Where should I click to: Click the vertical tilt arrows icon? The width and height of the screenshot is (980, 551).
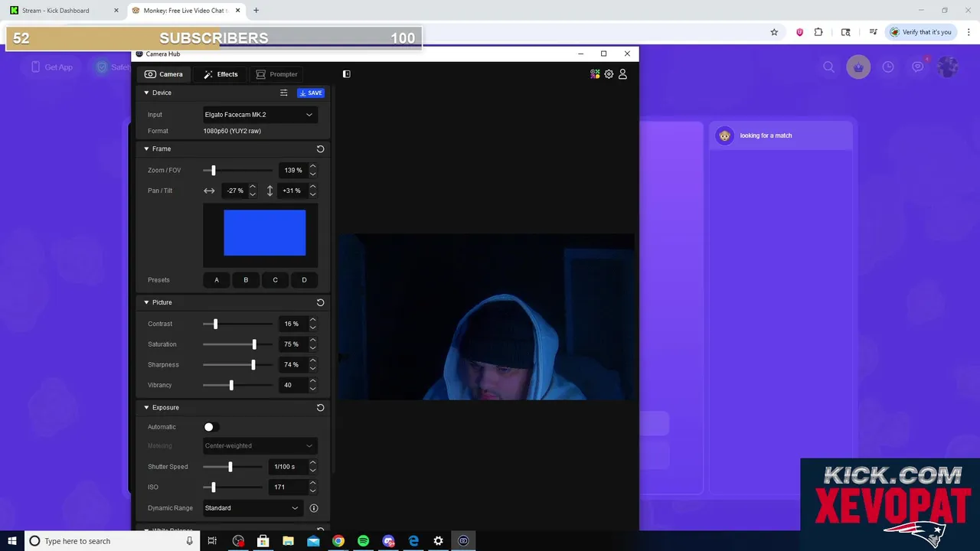(x=269, y=191)
